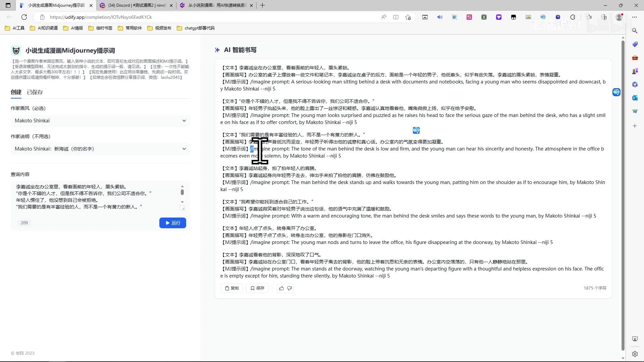Click the 复制 copy button
The width and height of the screenshot is (644, 362).
(232, 288)
